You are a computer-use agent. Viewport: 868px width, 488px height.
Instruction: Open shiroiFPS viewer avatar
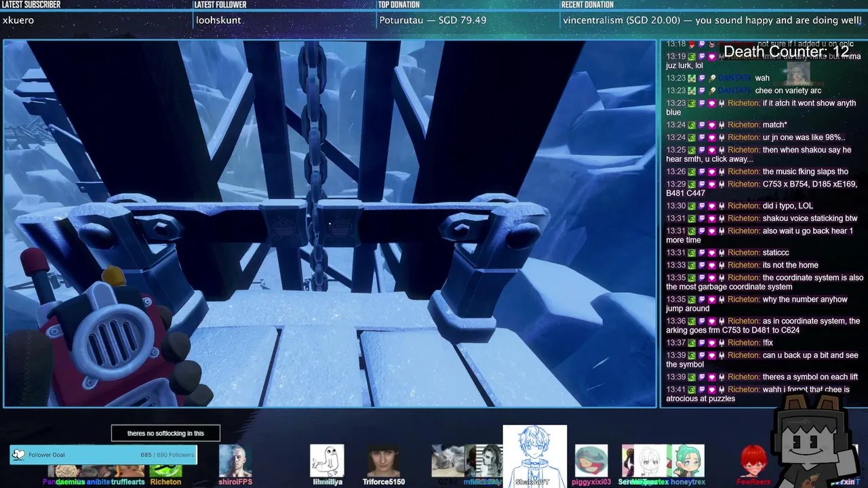pos(235,461)
